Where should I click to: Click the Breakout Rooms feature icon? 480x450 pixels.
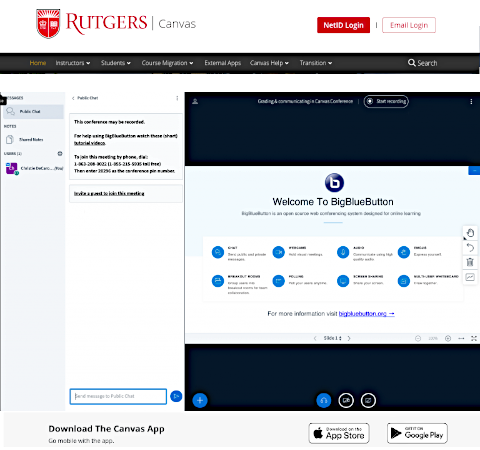click(x=218, y=281)
